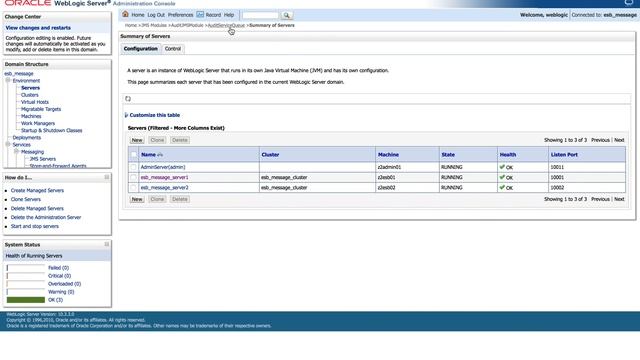The height and width of the screenshot is (360, 640).
Task: Select Startup & Shutdown Classes node
Action: [51, 131]
